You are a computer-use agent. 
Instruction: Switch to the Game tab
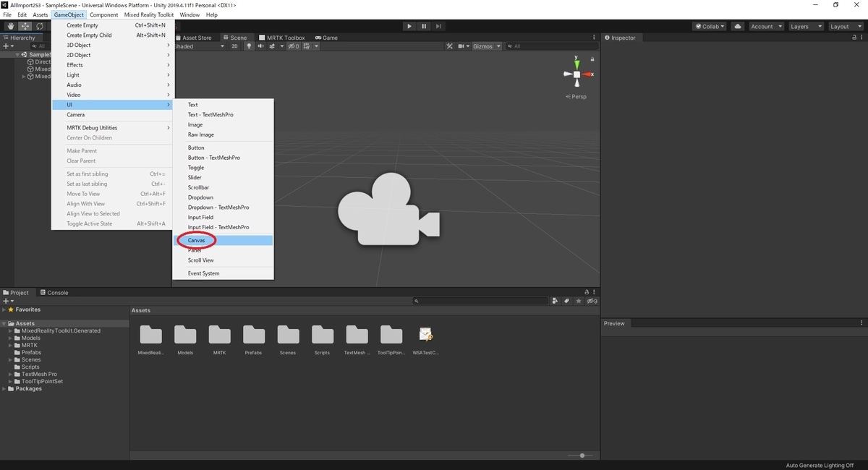[326, 38]
